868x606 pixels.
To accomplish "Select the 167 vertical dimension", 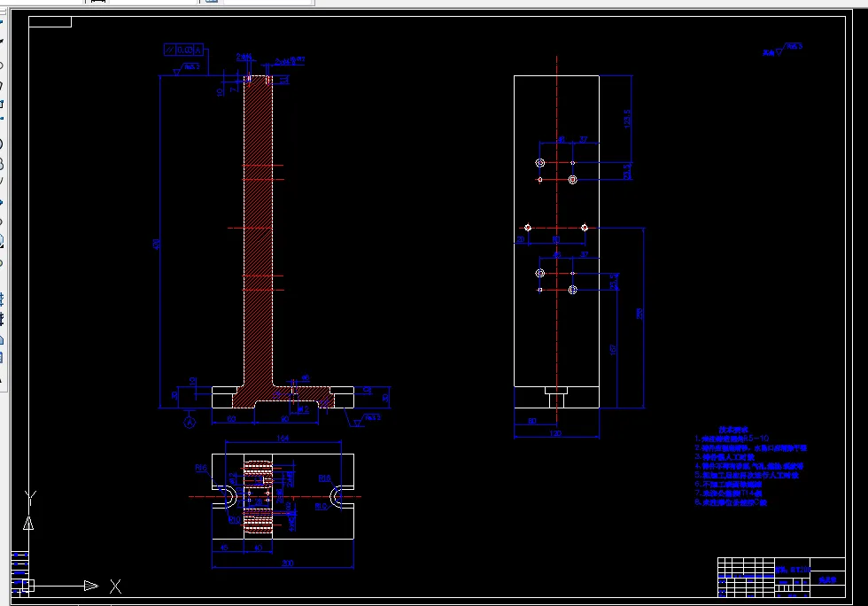I will click(x=613, y=350).
